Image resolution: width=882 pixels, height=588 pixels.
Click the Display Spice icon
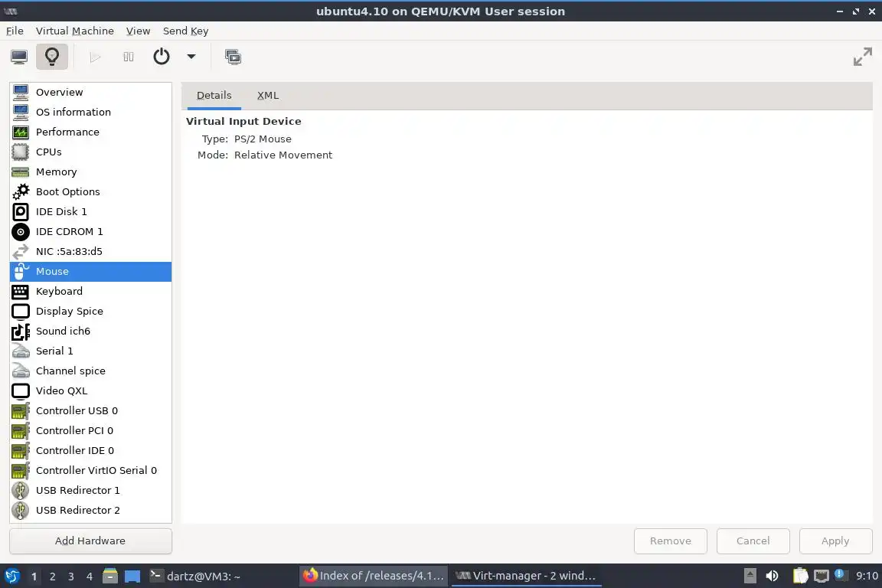pos(20,311)
